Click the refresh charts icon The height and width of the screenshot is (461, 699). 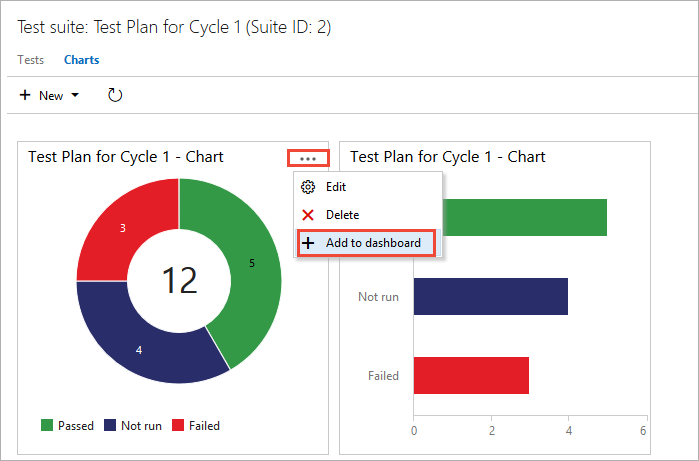coord(115,96)
